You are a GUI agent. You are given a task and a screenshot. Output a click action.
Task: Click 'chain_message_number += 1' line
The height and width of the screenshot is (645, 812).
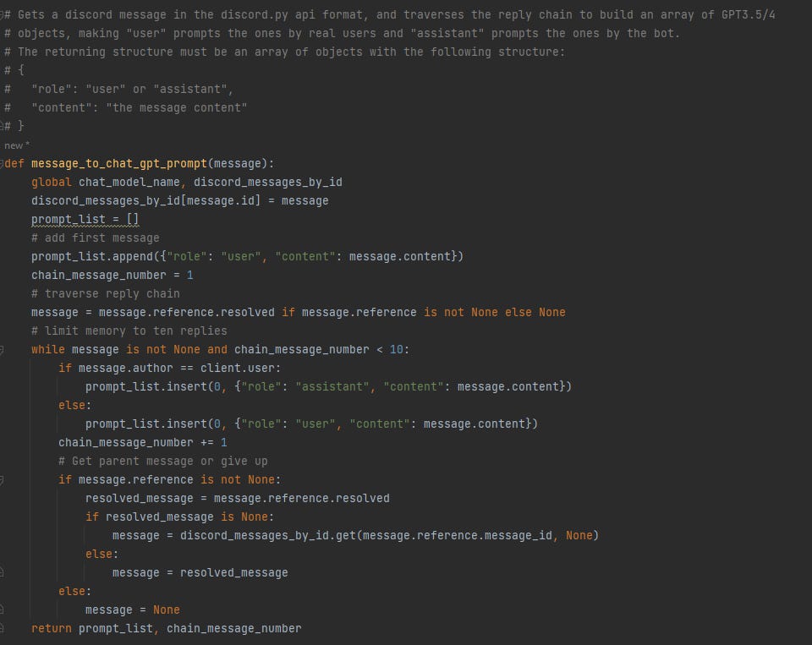[x=143, y=443]
